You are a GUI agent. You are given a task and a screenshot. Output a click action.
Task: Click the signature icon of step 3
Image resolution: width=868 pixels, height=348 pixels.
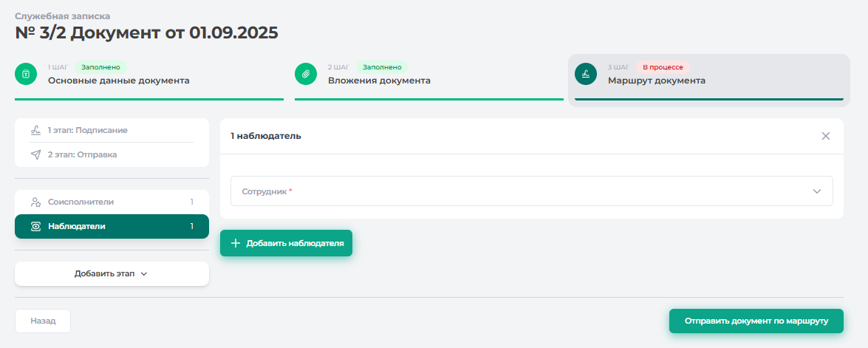pyautogui.click(x=586, y=74)
